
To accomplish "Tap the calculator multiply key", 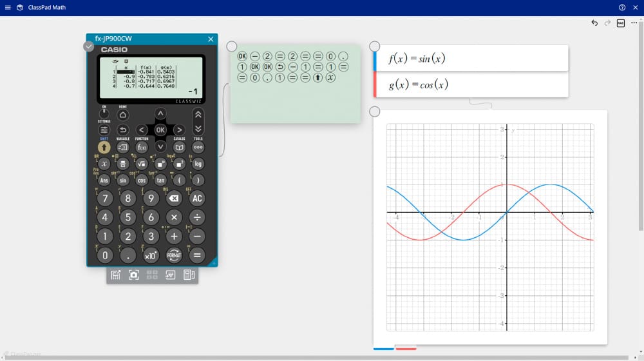I will click(x=174, y=217).
